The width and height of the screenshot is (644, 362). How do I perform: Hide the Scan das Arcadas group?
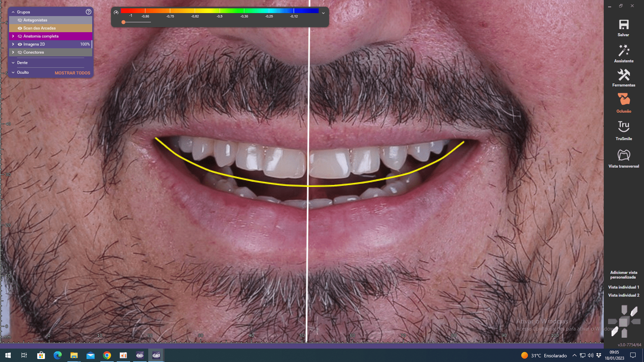point(20,28)
